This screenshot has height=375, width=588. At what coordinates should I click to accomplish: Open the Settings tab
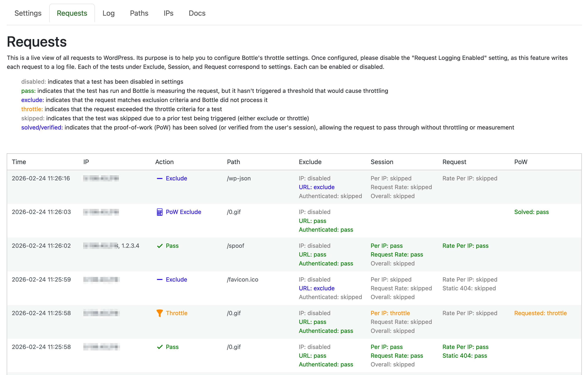click(28, 13)
